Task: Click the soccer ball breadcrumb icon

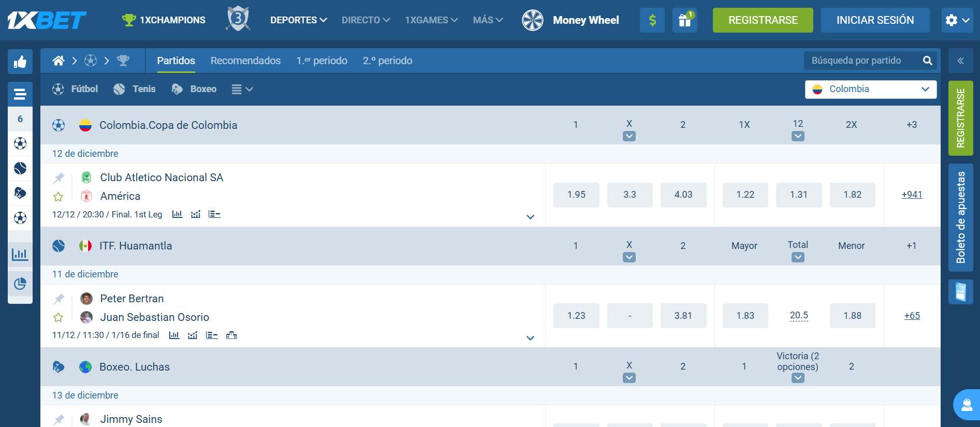Action: tap(91, 61)
